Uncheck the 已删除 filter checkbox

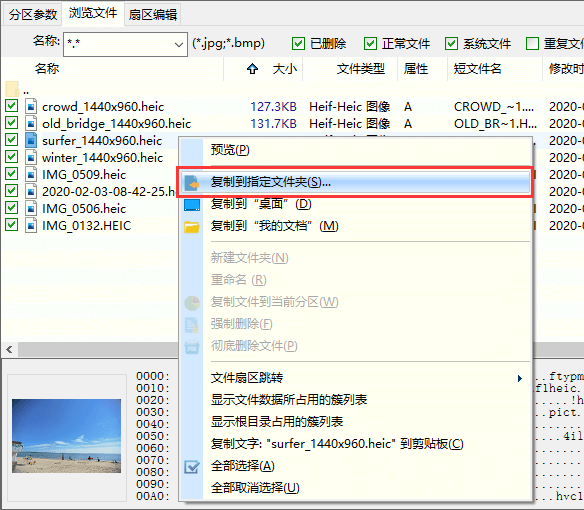(x=298, y=44)
